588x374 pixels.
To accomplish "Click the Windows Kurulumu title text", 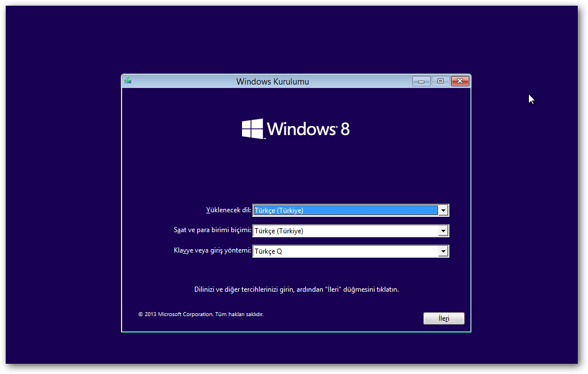I will pyautogui.click(x=273, y=81).
